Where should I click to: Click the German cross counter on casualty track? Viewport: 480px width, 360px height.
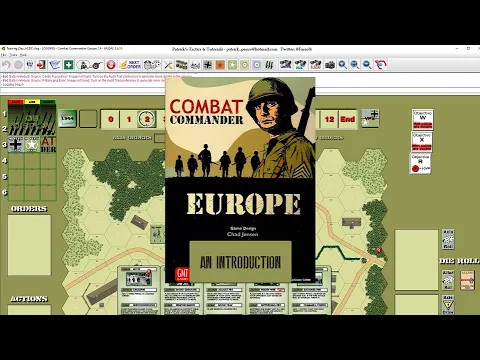pos(16,144)
